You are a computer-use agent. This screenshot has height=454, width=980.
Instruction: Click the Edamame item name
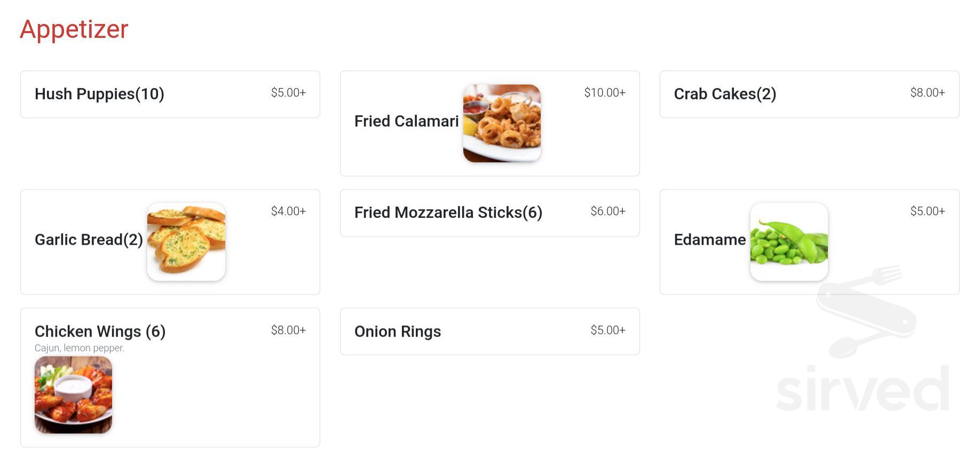point(709,240)
